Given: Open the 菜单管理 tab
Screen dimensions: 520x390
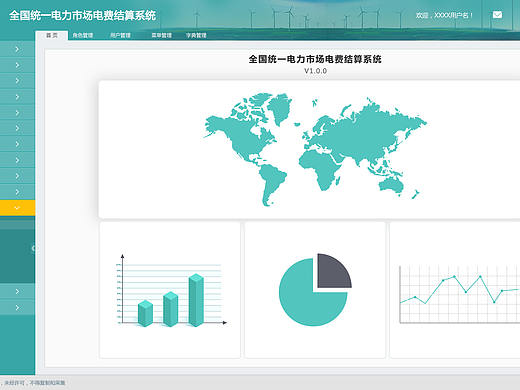Looking at the screenshot, I should (x=161, y=35).
